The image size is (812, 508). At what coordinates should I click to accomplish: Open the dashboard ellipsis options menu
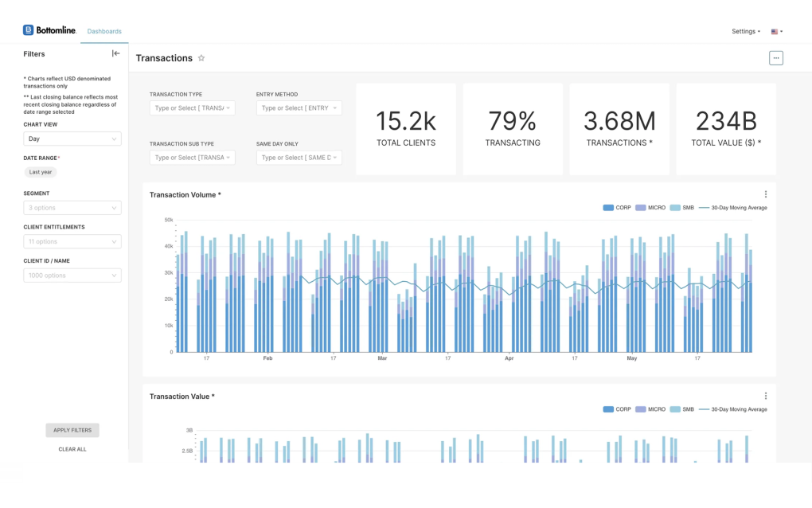tap(775, 58)
